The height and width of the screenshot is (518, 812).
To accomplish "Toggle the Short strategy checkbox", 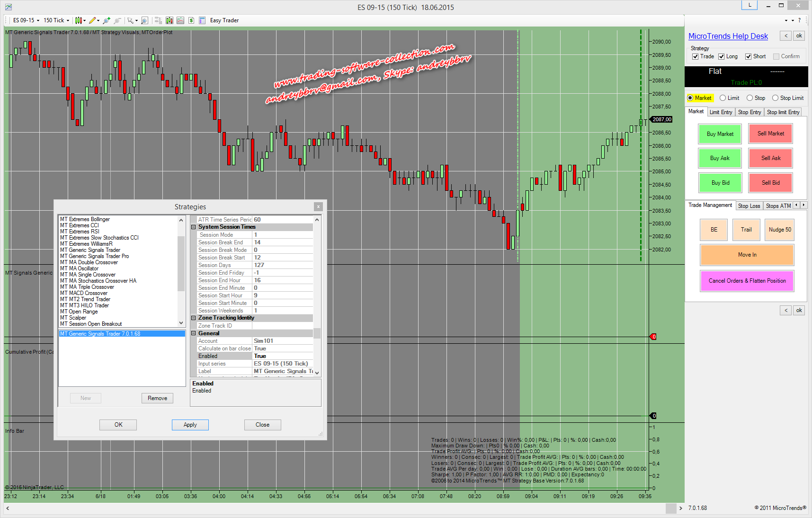I will [x=749, y=56].
